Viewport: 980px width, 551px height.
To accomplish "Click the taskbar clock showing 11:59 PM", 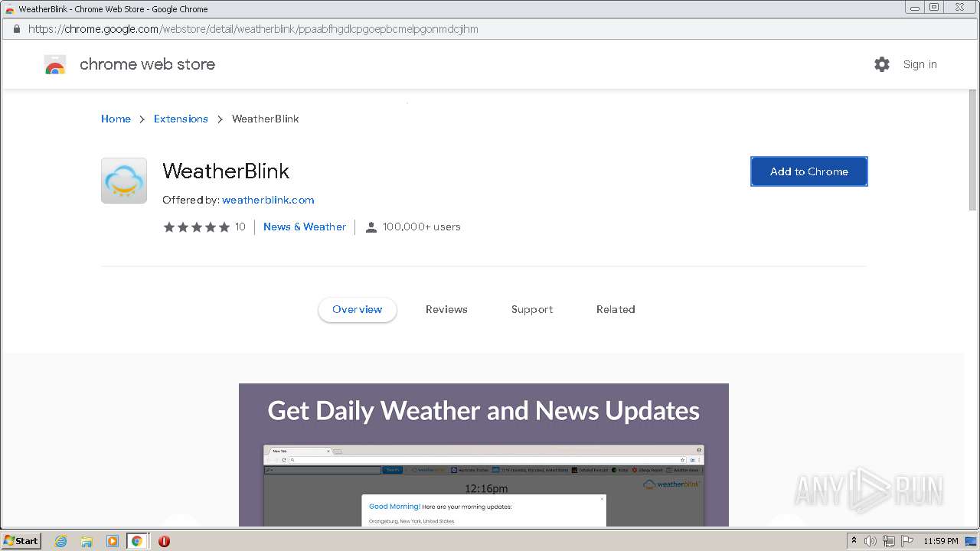I will coord(941,541).
